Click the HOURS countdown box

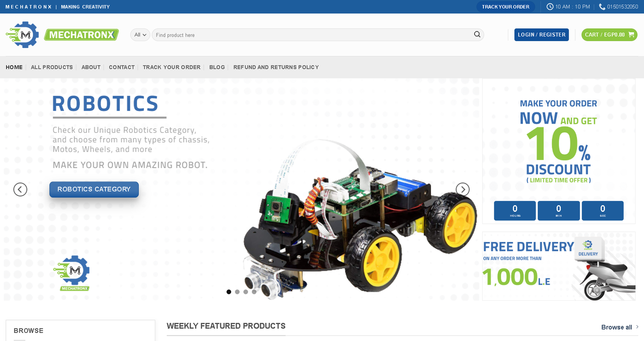pyautogui.click(x=515, y=211)
